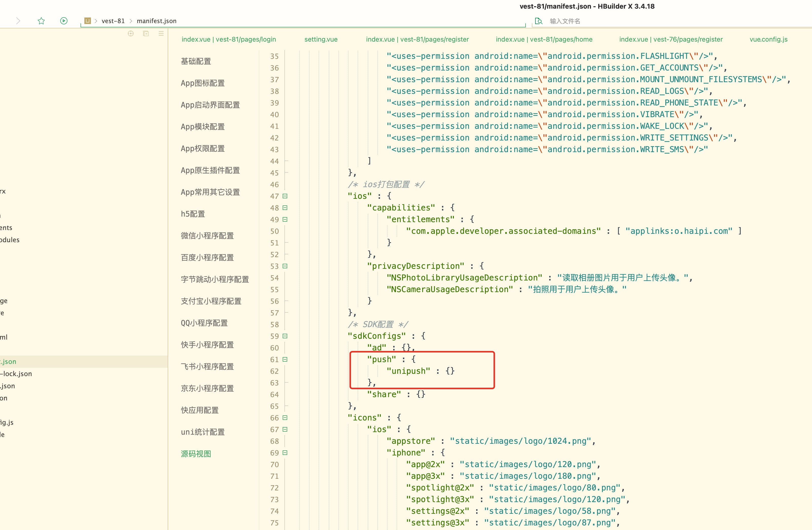This screenshot has height=530, width=812.
Task: Open App图标配置 settings section
Action: (x=203, y=83)
